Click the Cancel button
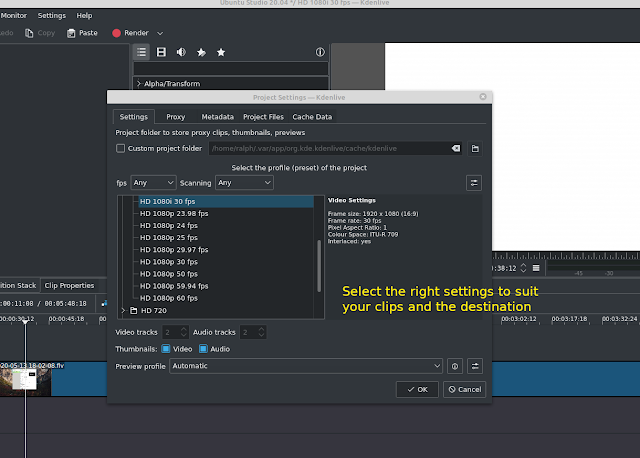Viewport: 640px width, 458px height. pos(464,389)
